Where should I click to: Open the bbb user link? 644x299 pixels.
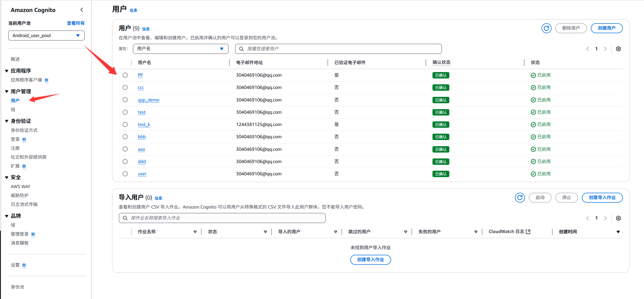[142, 137]
